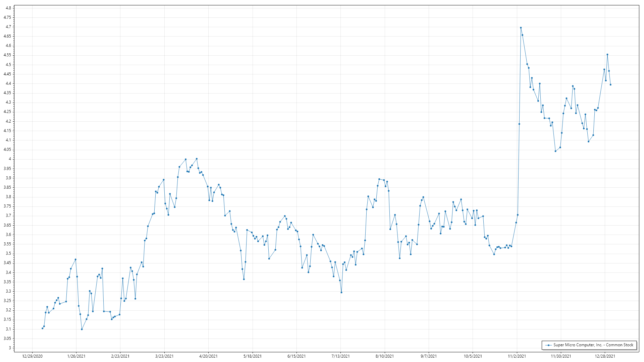
Task: Click the Super Micro Computer legend text
Action: [593, 345]
